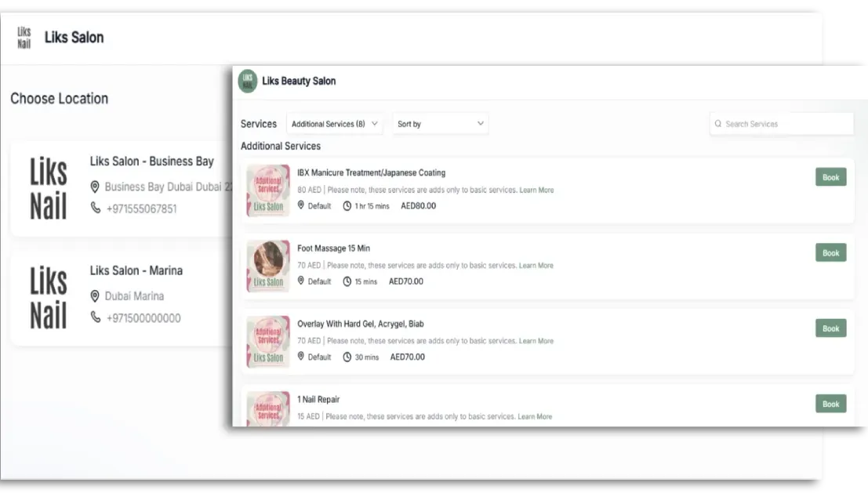The height and width of the screenshot is (493, 868).
Task: Click the Foot Massage service thumbnail image
Action: (267, 266)
